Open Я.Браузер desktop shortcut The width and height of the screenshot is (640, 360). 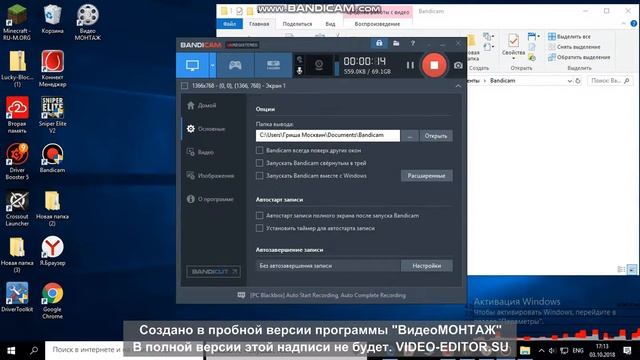[x=52, y=251]
